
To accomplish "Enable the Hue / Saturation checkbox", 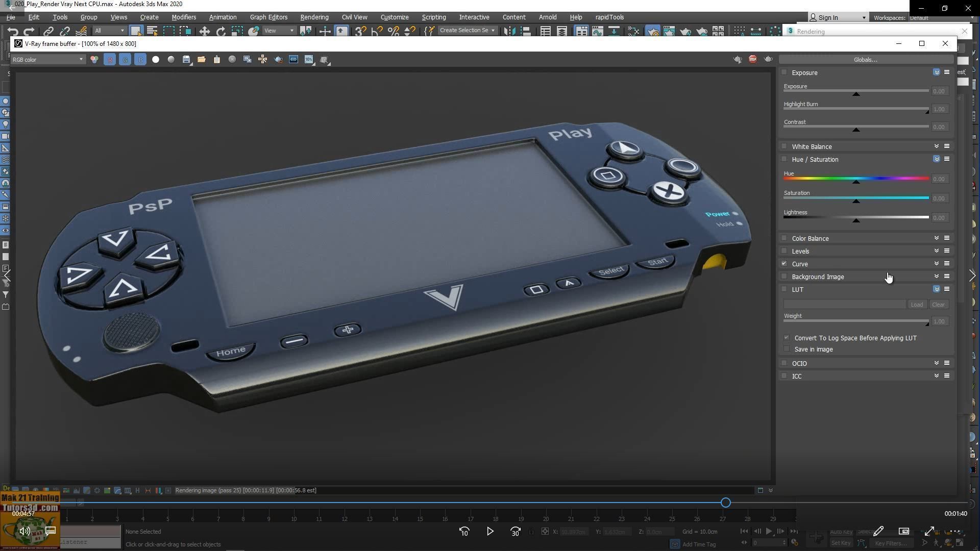I will (785, 159).
